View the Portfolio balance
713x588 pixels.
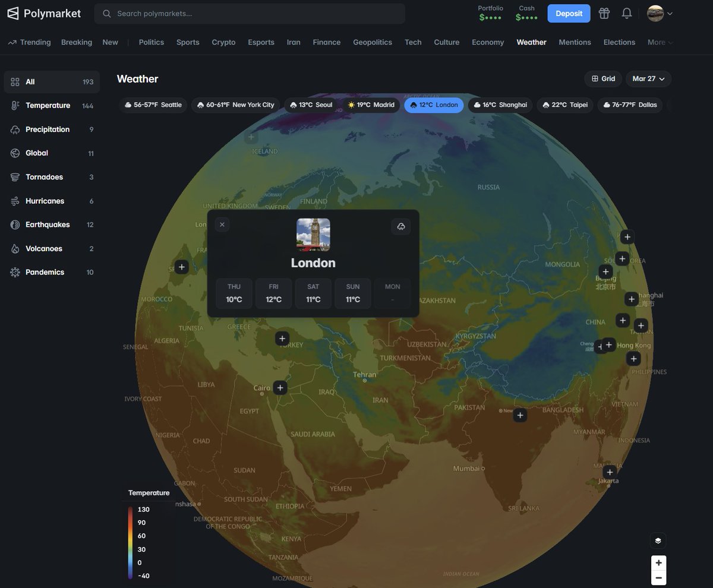click(490, 13)
